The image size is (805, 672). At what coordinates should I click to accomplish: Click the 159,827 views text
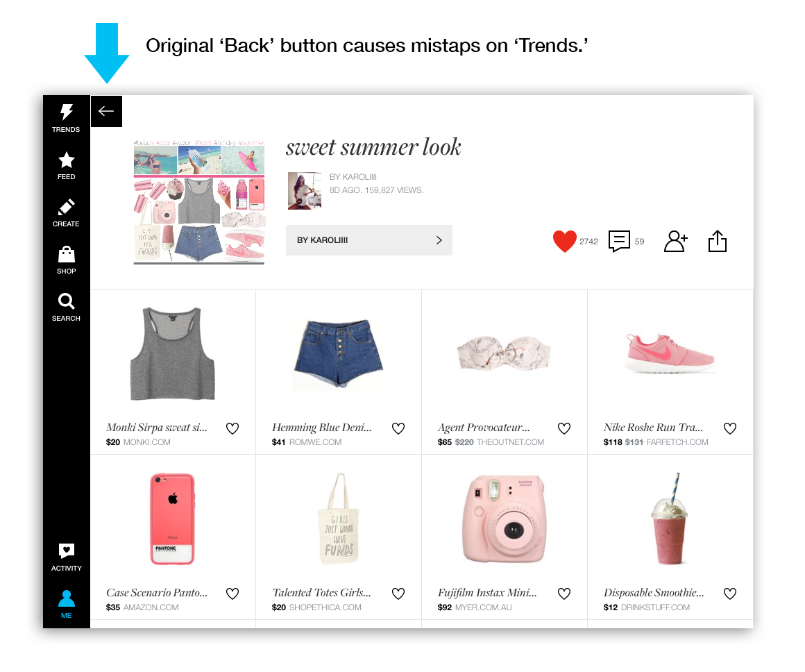point(394,191)
